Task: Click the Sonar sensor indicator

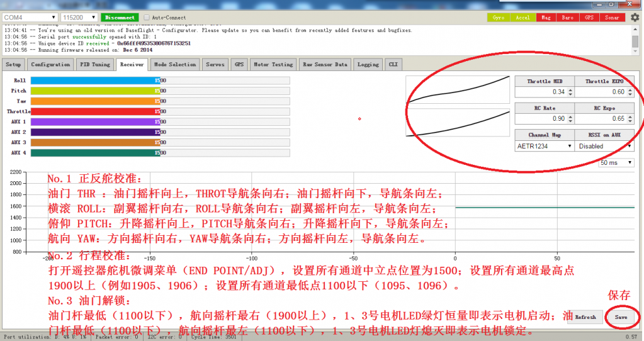Action: pyautogui.click(x=612, y=17)
